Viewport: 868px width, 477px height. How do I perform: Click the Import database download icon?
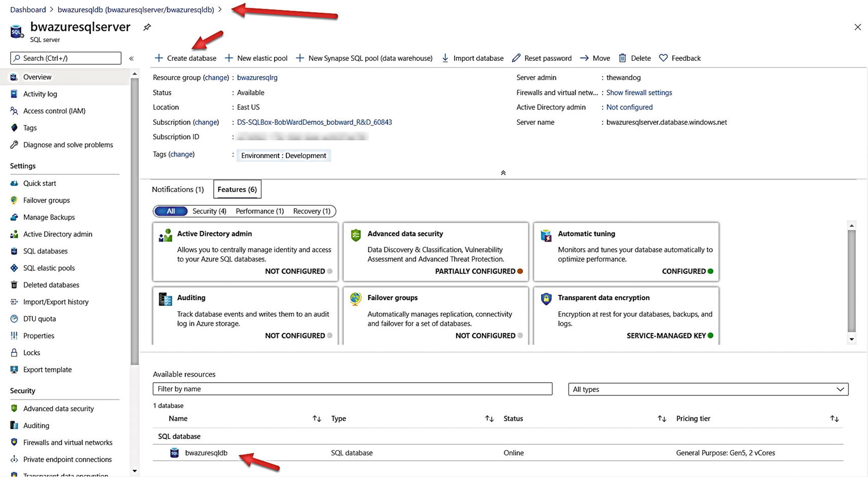point(445,58)
